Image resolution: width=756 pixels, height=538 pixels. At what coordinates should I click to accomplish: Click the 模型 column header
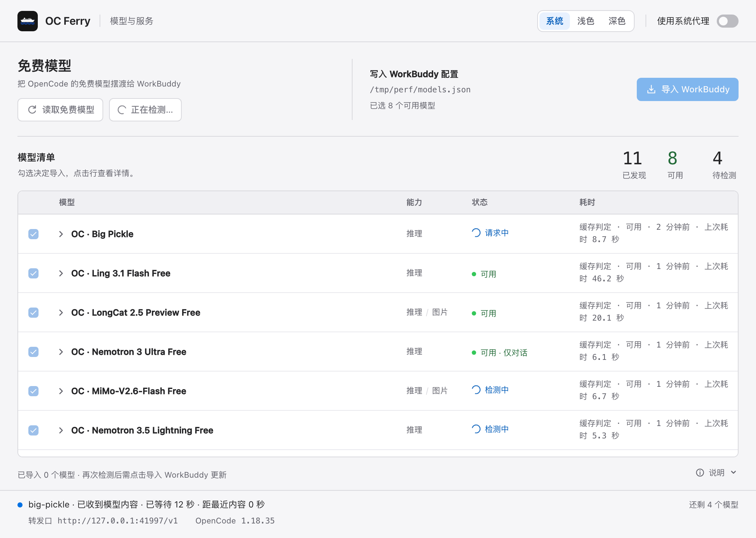67,202
